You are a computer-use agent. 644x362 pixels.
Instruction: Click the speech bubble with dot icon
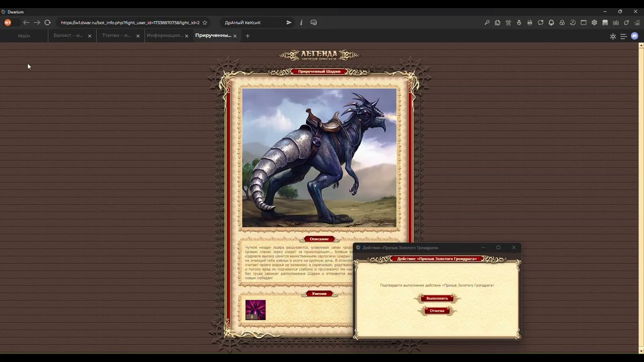click(626, 23)
